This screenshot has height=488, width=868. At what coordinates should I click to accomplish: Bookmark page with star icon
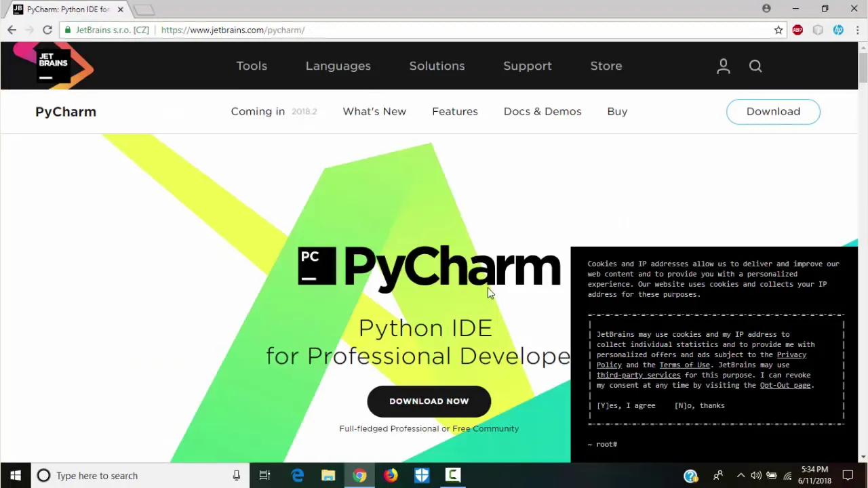778,30
